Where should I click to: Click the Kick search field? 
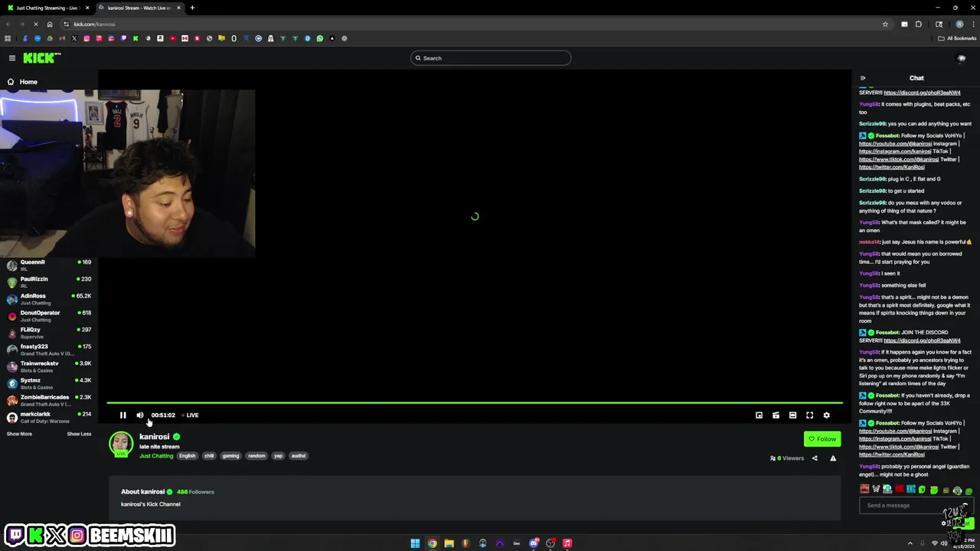click(491, 58)
